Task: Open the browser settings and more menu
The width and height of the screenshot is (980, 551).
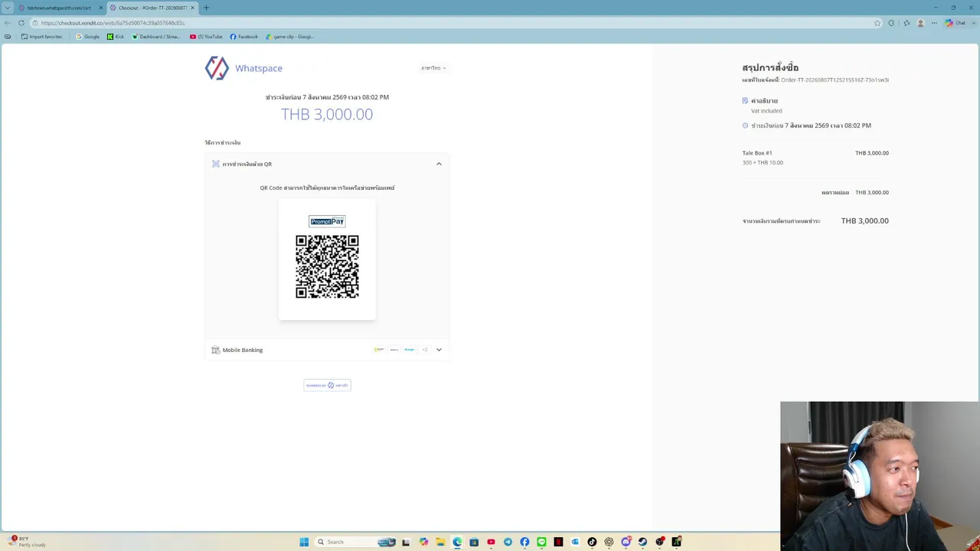Action: click(x=934, y=23)
